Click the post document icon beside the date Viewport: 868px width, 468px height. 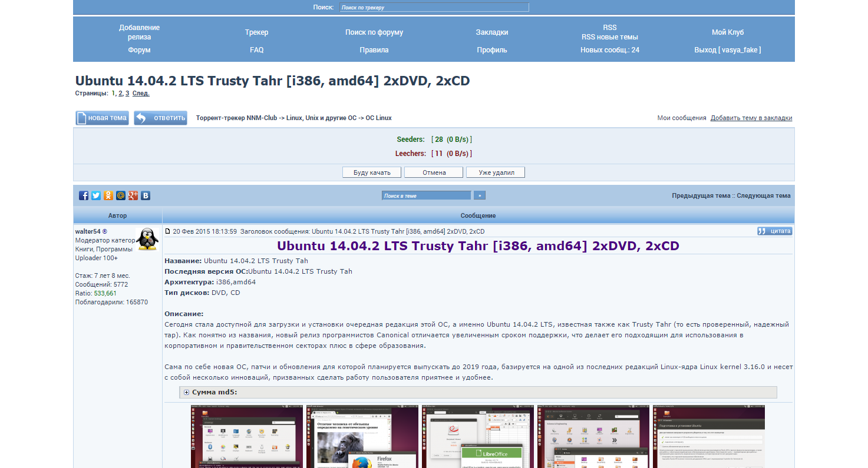167,231
